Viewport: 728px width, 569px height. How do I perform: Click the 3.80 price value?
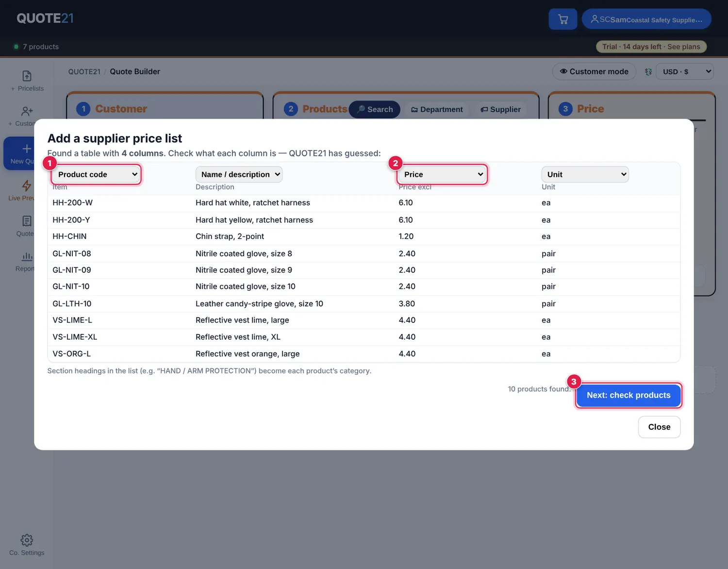[407, 304]
